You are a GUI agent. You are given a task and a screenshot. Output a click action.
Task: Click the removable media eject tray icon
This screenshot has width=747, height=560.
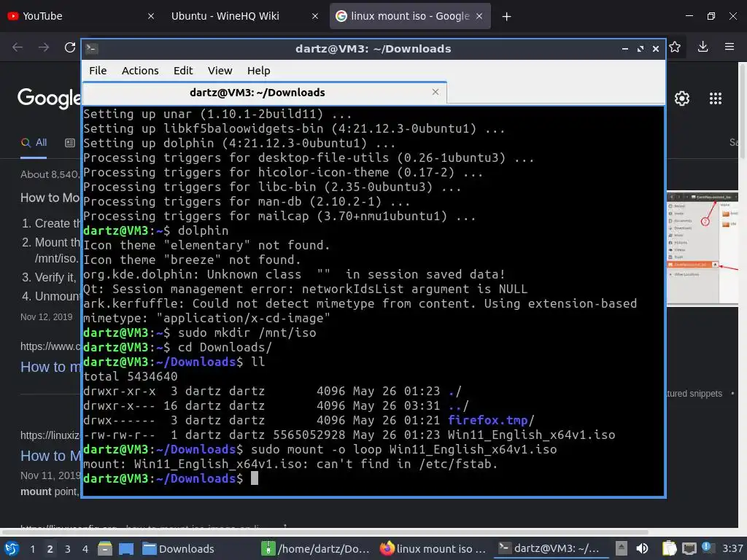point(621,548)
